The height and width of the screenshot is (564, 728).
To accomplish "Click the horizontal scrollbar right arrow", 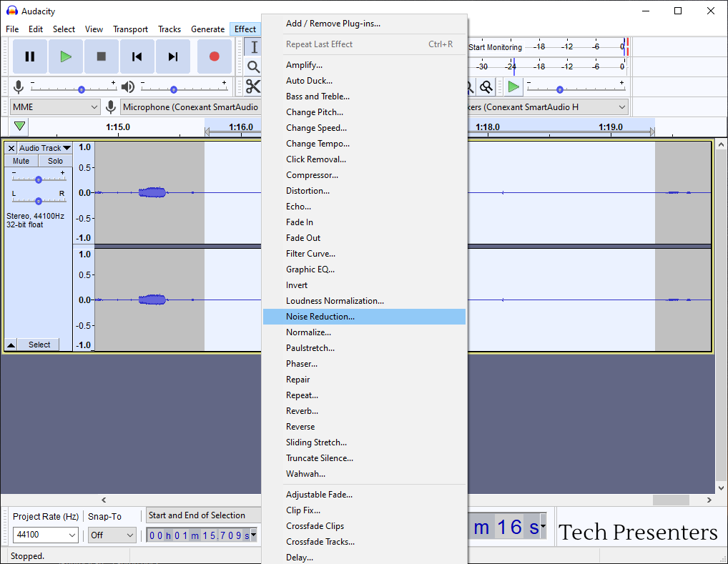I will 709,500.
